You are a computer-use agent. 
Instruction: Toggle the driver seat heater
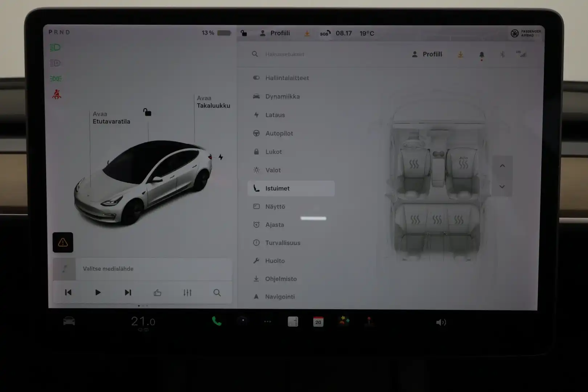tap(414, 163)
